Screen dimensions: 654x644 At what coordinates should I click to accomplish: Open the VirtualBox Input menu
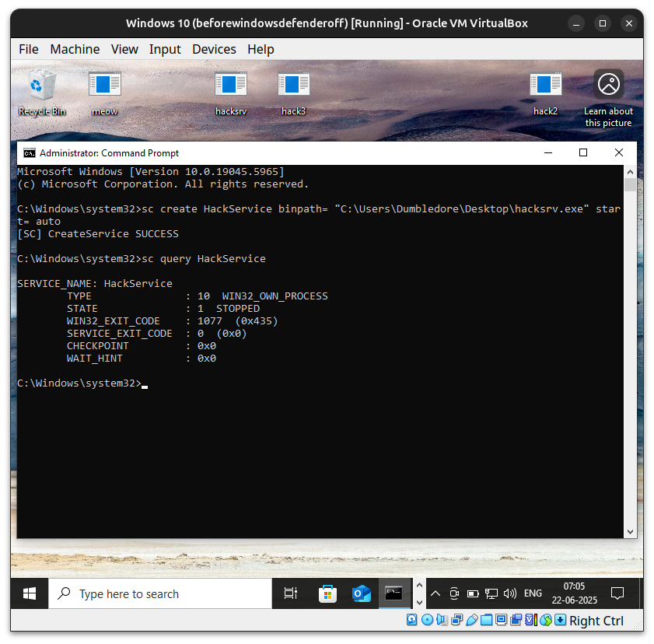click(x=165, y=49)
